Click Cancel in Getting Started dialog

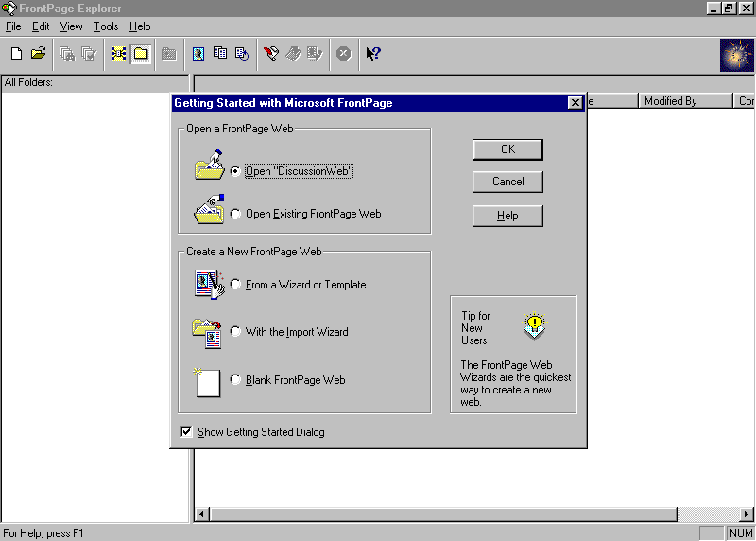tap(507, 182)
